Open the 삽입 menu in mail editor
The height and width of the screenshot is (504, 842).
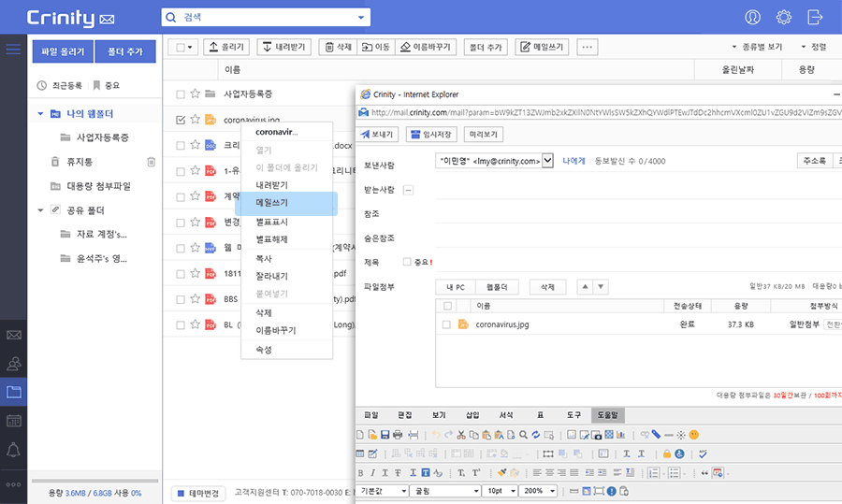click(472, 415)
